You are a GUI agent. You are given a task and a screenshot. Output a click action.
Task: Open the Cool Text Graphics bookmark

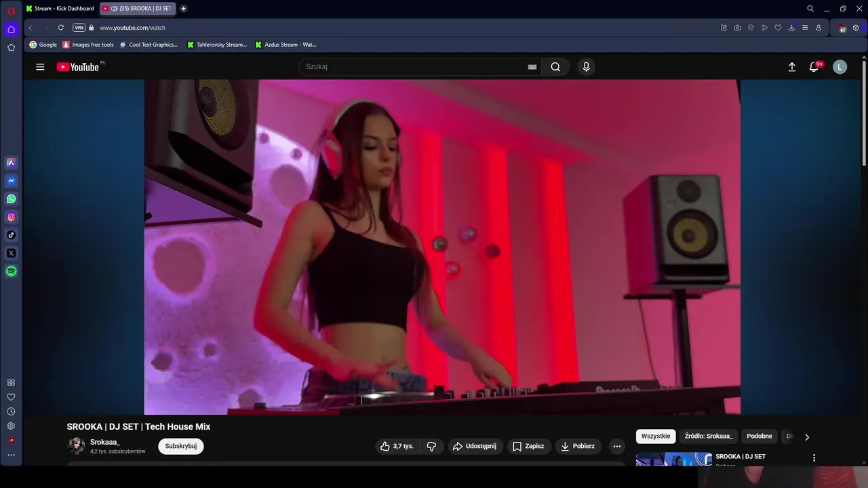tap(148, 45)
